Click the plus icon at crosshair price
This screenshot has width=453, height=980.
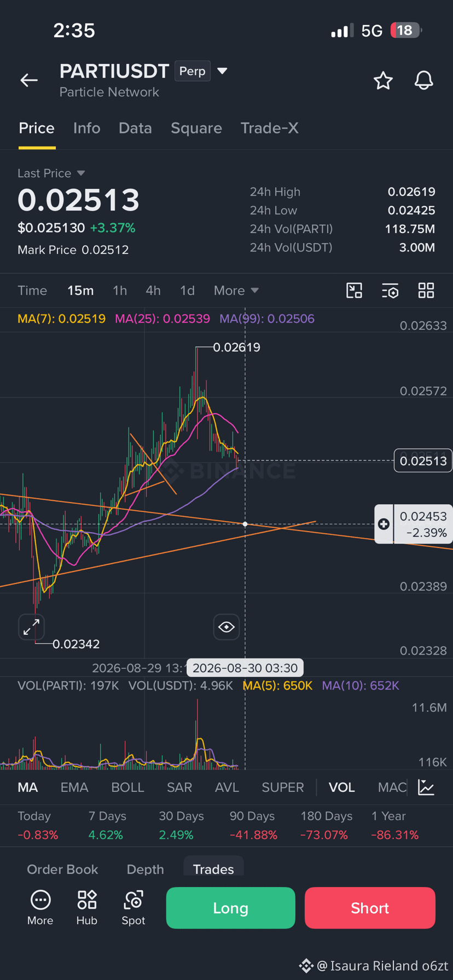[384, 524]
